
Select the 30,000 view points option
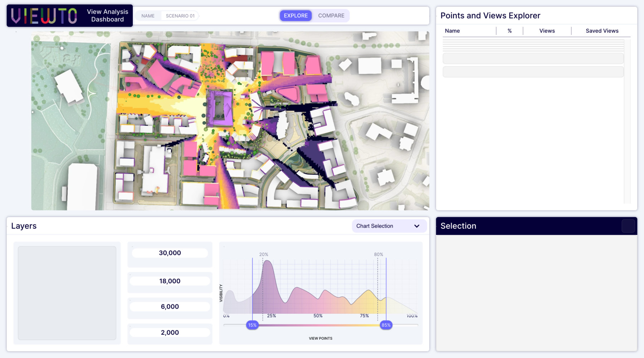click(170, 253)
